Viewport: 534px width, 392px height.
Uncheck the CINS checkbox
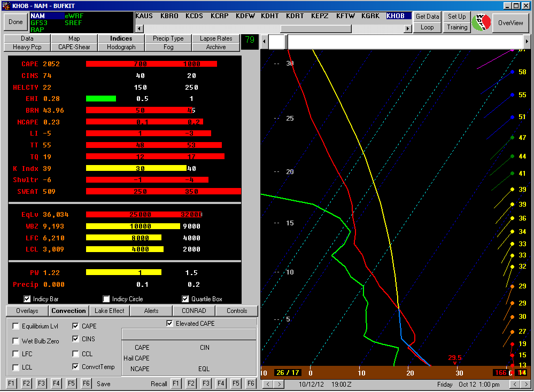tap(75, 339)
